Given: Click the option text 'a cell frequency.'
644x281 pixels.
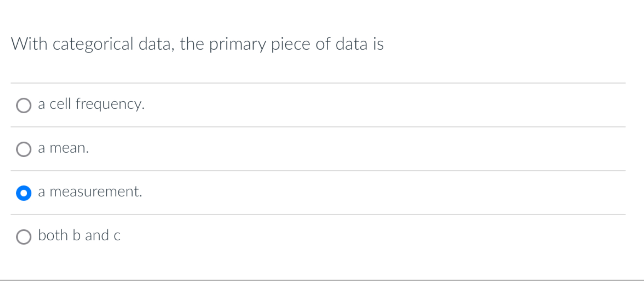Looking at the screenshot, I should tap(91, 104).
